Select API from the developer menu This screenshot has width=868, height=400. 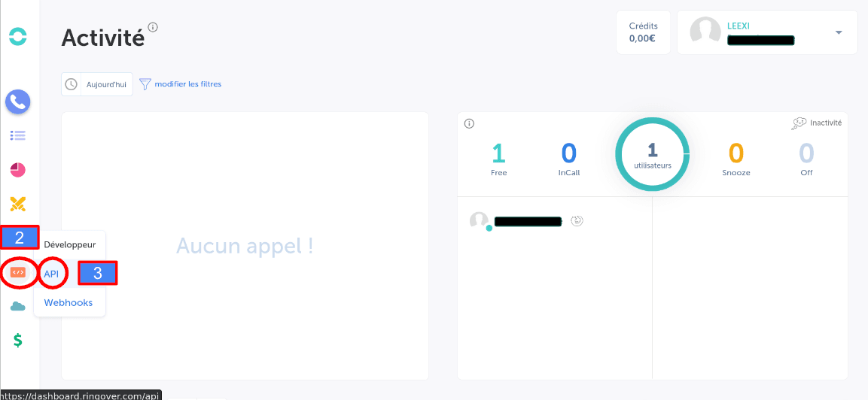point(51,274)
